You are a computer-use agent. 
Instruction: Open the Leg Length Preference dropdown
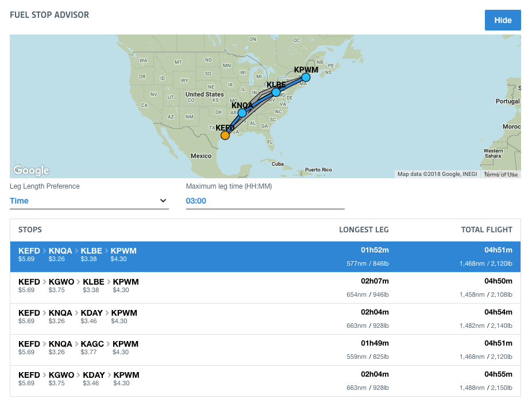tap(89, 201)
